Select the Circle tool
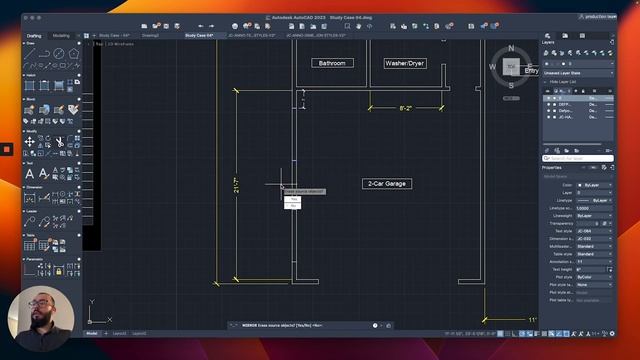 59,53
